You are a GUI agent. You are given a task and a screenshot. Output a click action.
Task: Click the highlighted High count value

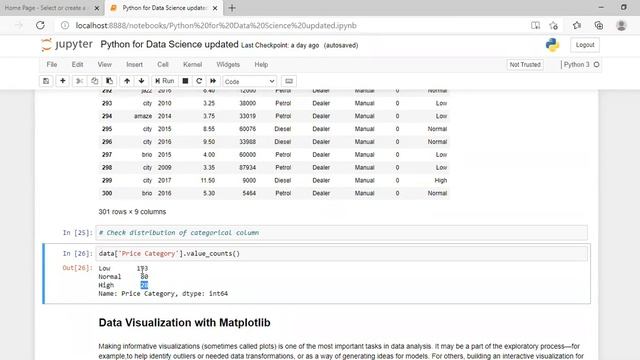coord(144,285)
